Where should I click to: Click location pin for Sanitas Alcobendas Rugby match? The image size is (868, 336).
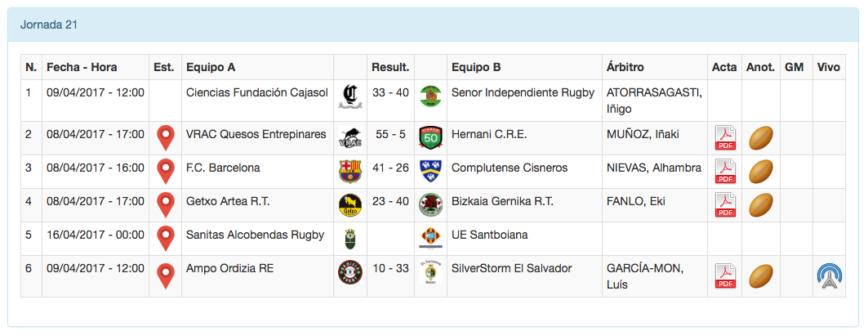click(167, 238)
